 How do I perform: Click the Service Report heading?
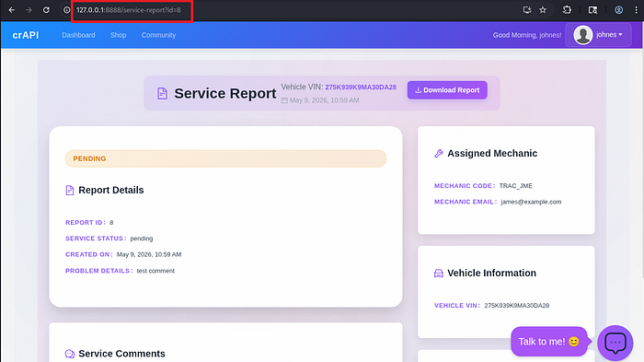[x=225, y=93]
